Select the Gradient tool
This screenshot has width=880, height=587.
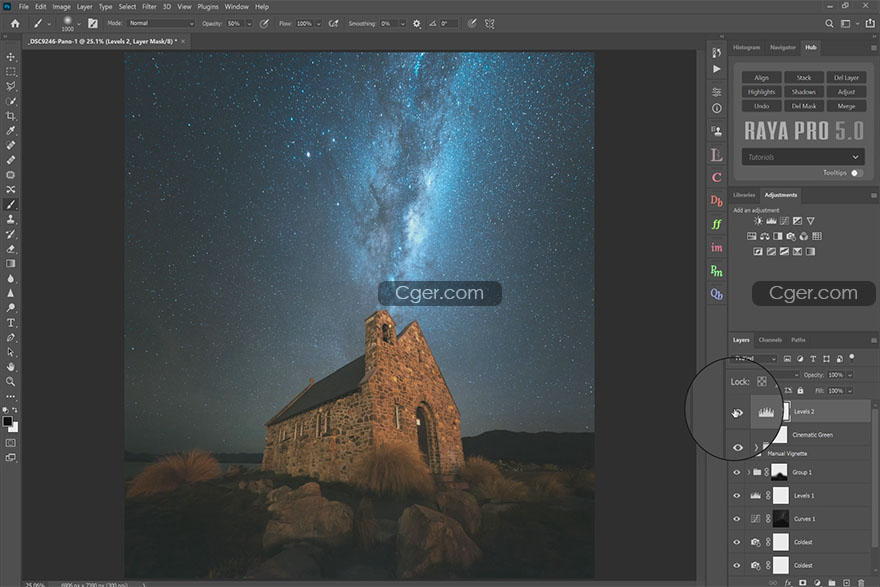[x=11, y=263]
